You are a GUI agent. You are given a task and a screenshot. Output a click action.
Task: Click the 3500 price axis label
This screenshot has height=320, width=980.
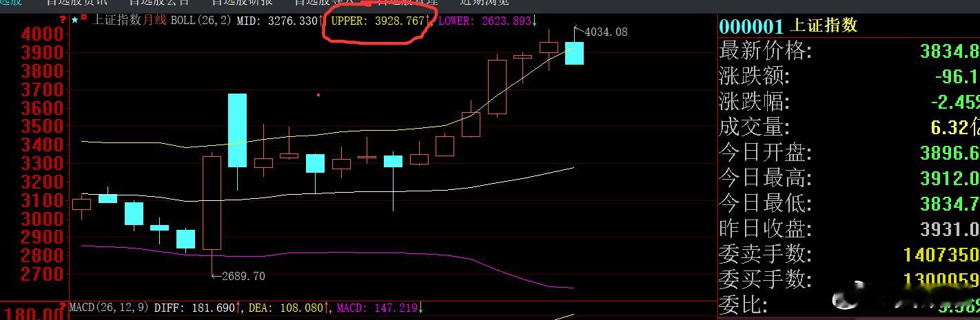pos(42,127)
